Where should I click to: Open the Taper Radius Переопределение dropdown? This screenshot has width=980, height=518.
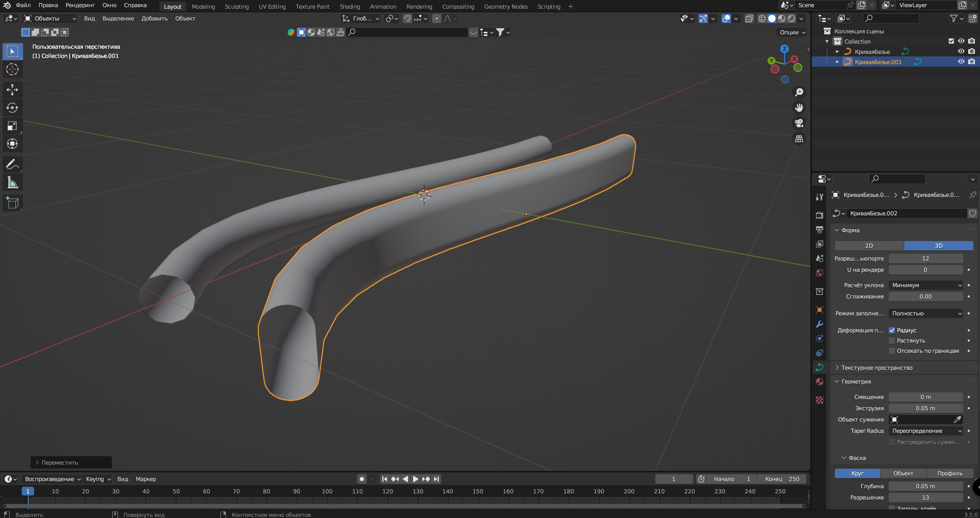pos(926,431)
